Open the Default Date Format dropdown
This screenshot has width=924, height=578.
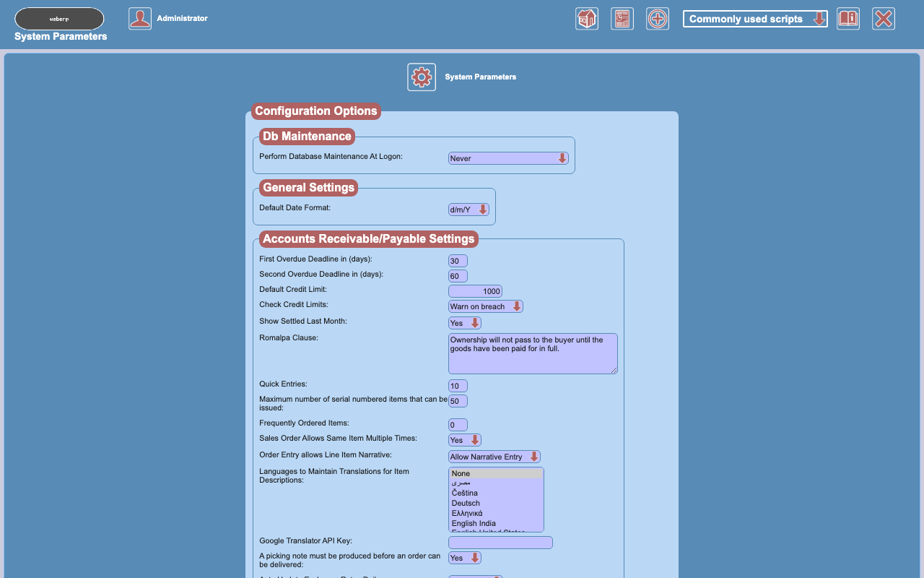468,210
